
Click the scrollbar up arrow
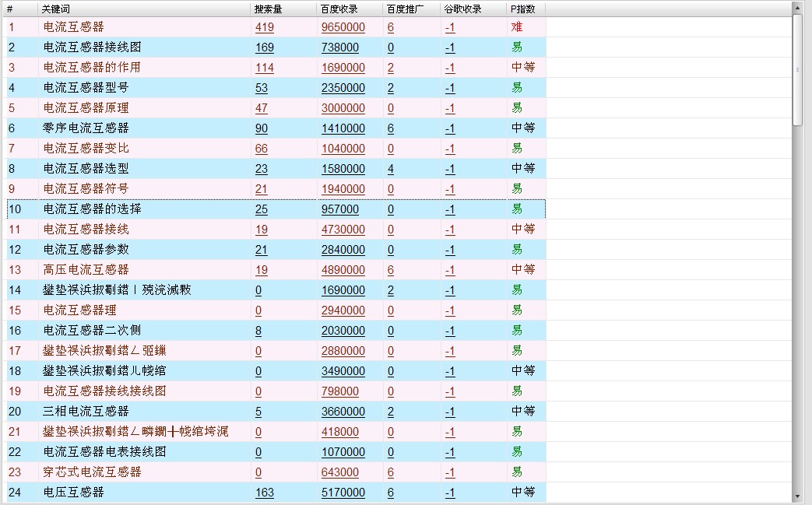pos(797,8)
